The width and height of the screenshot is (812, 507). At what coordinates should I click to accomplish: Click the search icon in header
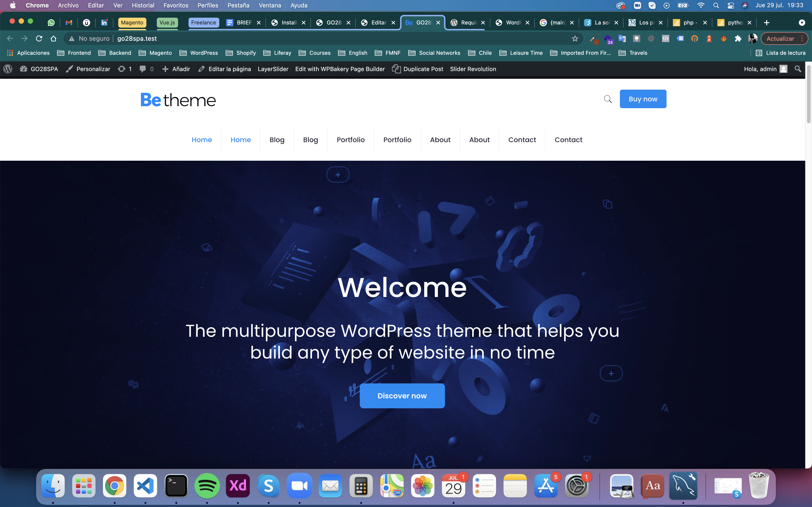608,99
